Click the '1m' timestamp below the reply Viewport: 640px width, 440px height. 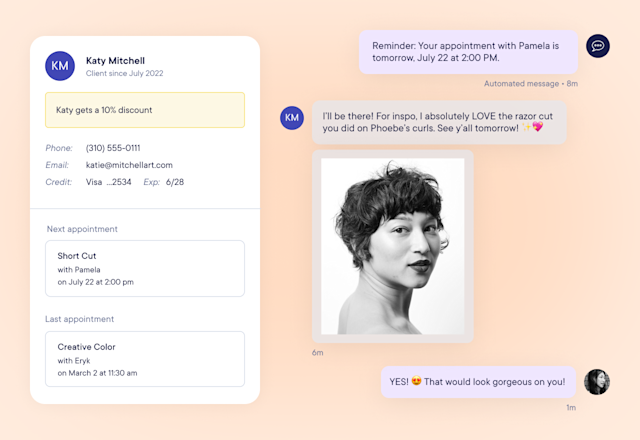571,407
